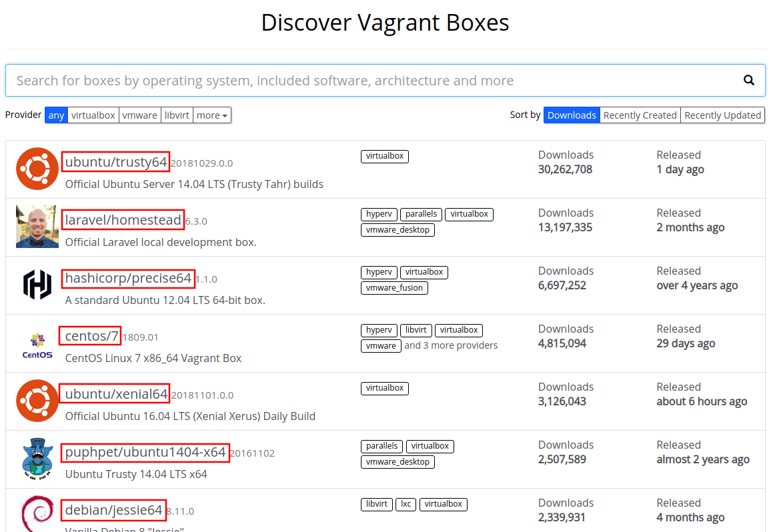The width and height of the screenshot is (771, 532).
Task: Select the 'any' provider filter
Action: pos(56,115)
